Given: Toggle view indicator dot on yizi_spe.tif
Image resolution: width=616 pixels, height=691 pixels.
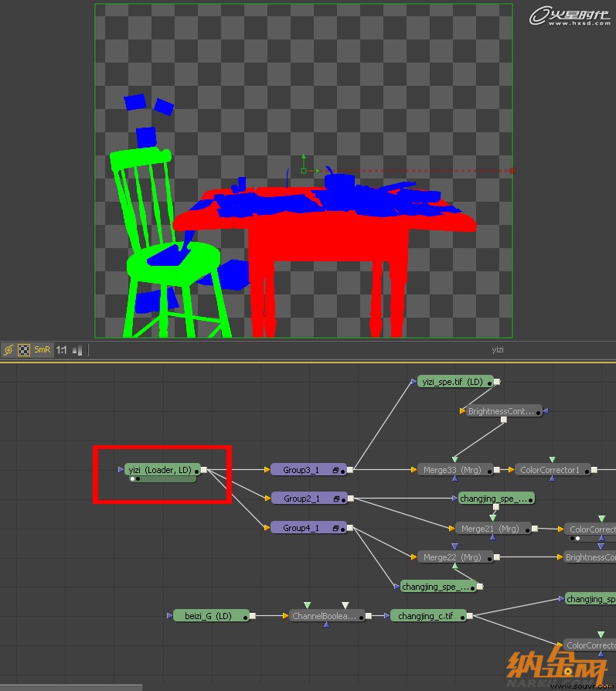Looking at the screenshot, I should click(489, 384).
